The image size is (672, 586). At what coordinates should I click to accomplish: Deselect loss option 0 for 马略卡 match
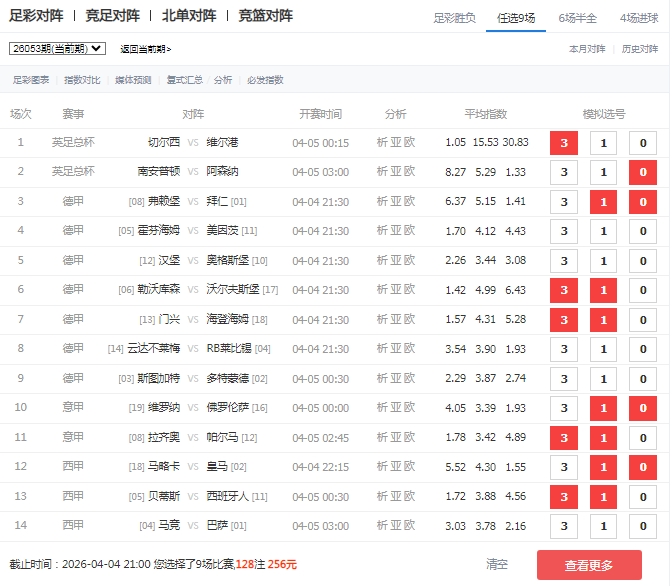643,467
